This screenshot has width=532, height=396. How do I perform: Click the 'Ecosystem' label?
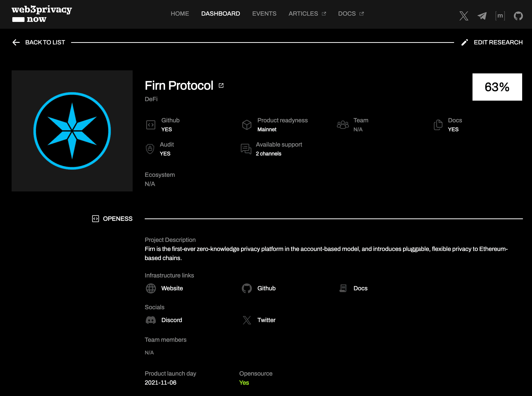click(160, 175)
